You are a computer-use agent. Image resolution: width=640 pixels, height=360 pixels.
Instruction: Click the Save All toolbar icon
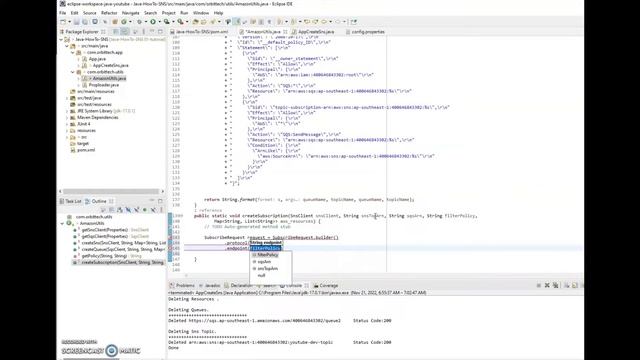pos(85,22)
